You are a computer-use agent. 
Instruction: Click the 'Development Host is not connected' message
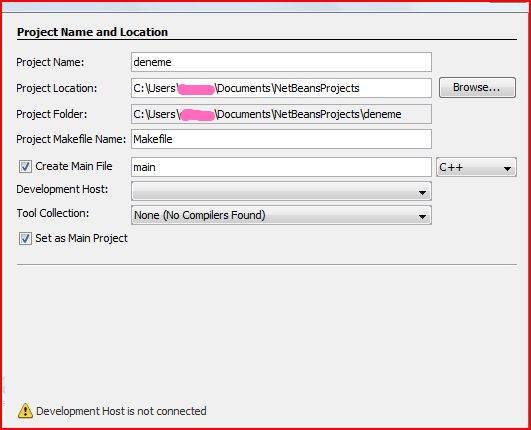tap(121, 411)
